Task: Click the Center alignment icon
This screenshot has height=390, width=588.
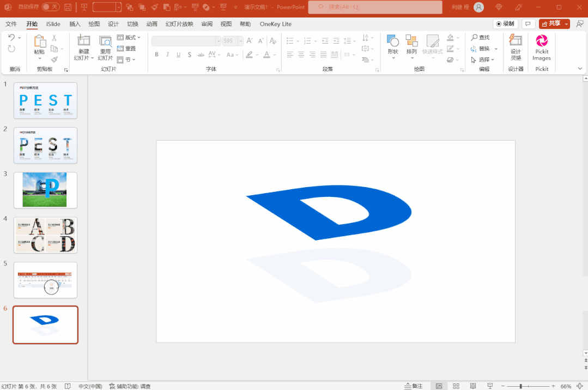Action: pyautogui.click(x=301, y=55)
